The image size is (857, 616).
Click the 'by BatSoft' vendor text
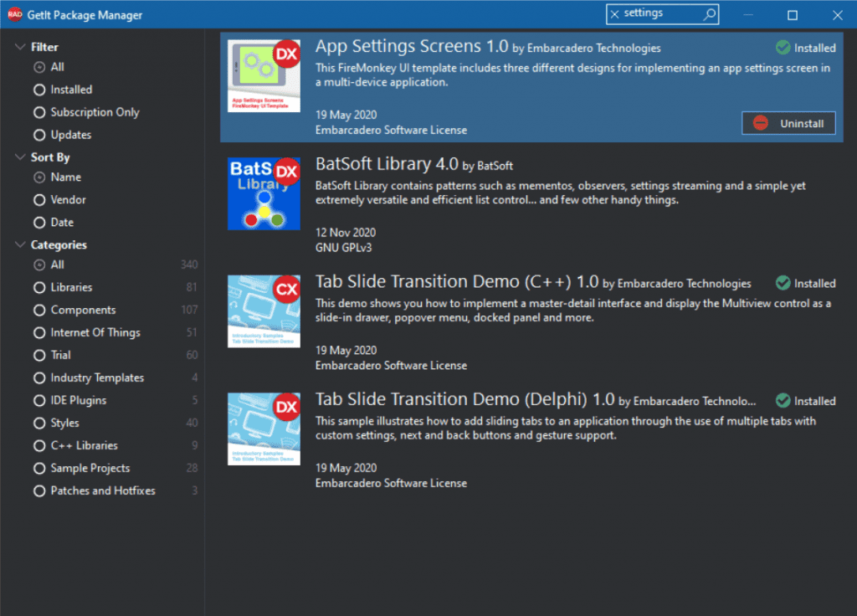(488, 166)
